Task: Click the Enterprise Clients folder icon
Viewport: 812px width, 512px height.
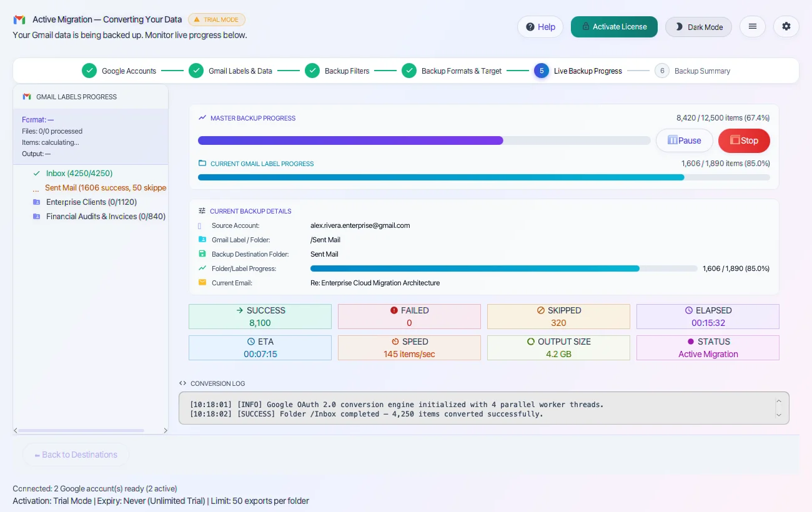Action: [36, 202]
